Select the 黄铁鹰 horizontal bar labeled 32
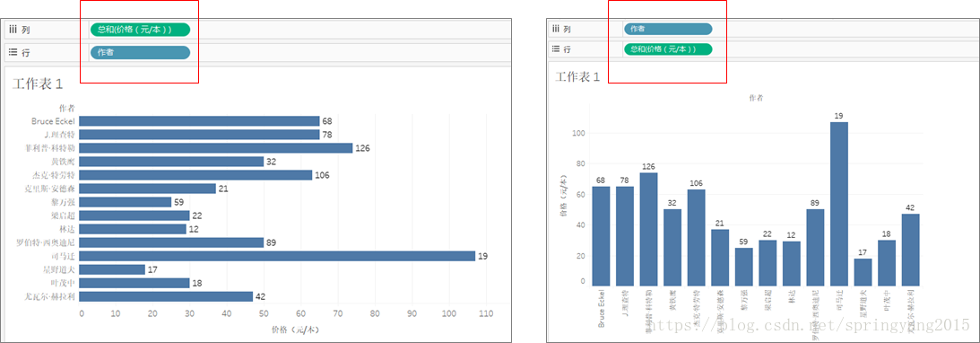The image size is (980, 343). 171,162
